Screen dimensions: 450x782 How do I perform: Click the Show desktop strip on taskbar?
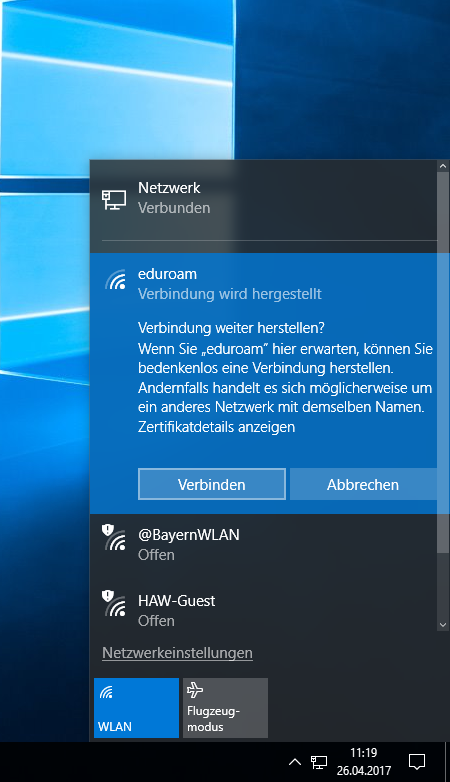tap(447, 762)
